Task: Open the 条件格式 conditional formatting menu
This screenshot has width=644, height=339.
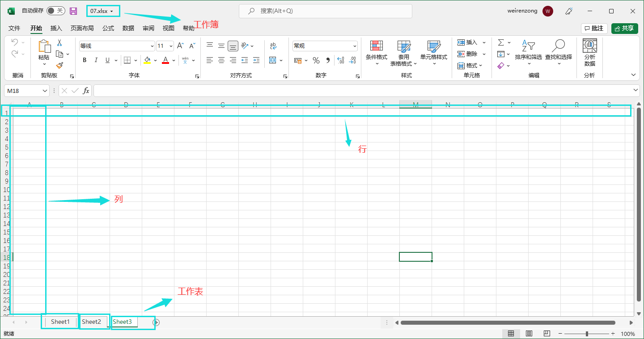Action: click(x=377, y=53)
